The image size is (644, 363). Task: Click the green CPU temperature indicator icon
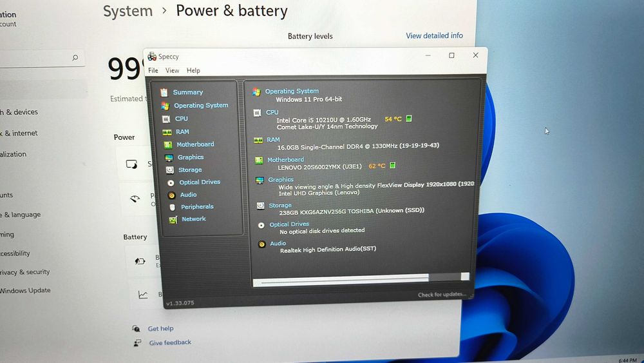(409, 119)
